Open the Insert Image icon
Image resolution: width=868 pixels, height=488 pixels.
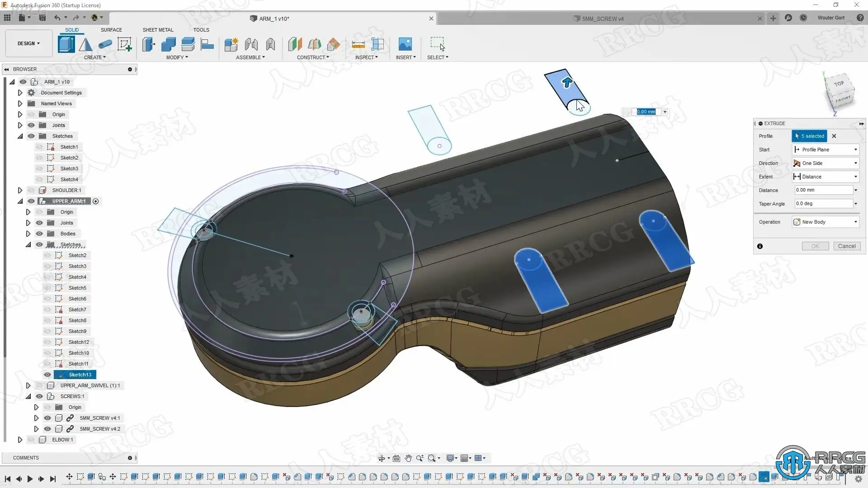(x=405, y=44)
